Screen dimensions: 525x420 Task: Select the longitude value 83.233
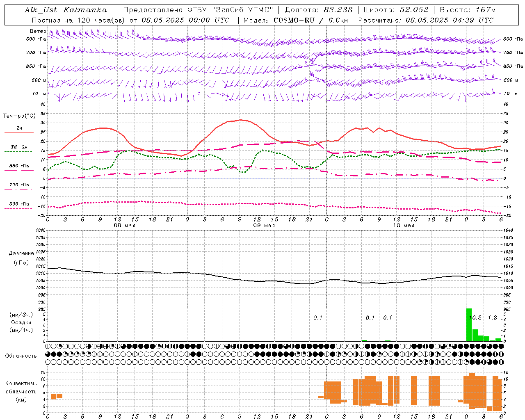[338, 10]
